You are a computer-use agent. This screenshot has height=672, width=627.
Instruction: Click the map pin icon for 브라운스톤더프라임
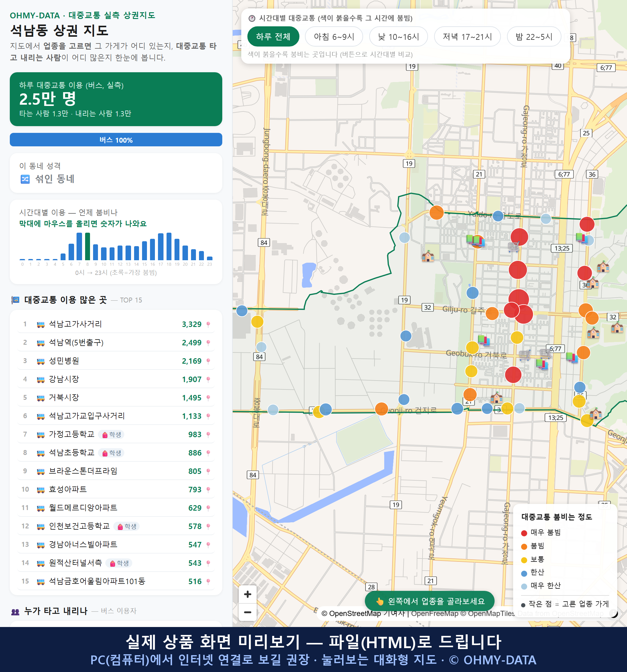point(208,471)
